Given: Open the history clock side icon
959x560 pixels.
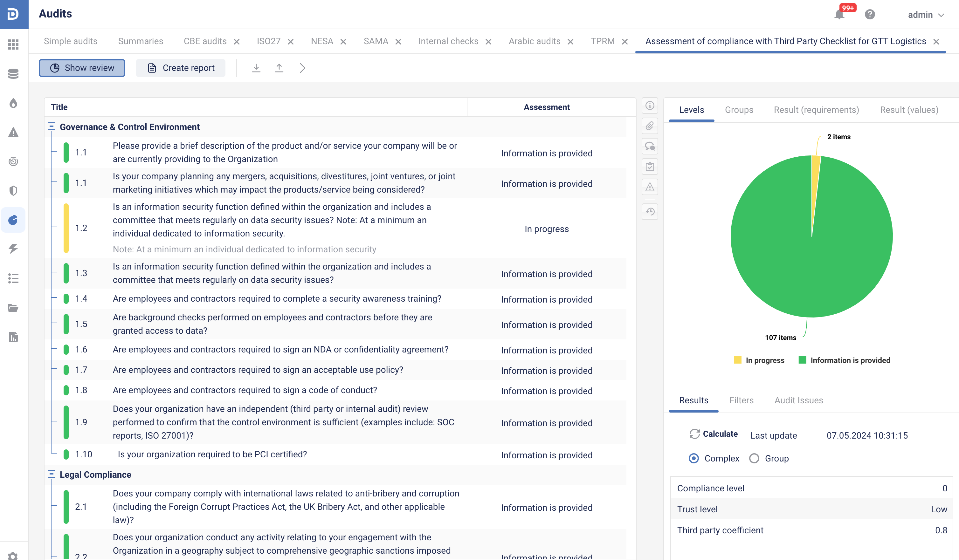Looking at the screenshot, I should pos(650,212).
